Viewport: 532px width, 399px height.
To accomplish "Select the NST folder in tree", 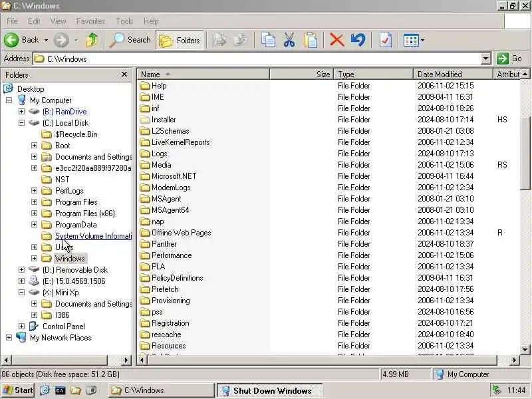I will (x=62, y=180).
